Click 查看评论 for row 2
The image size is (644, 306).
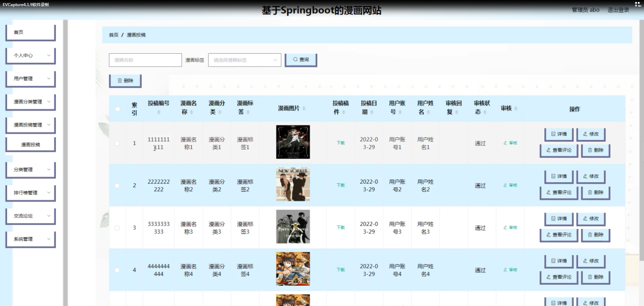tap(559, 193)
